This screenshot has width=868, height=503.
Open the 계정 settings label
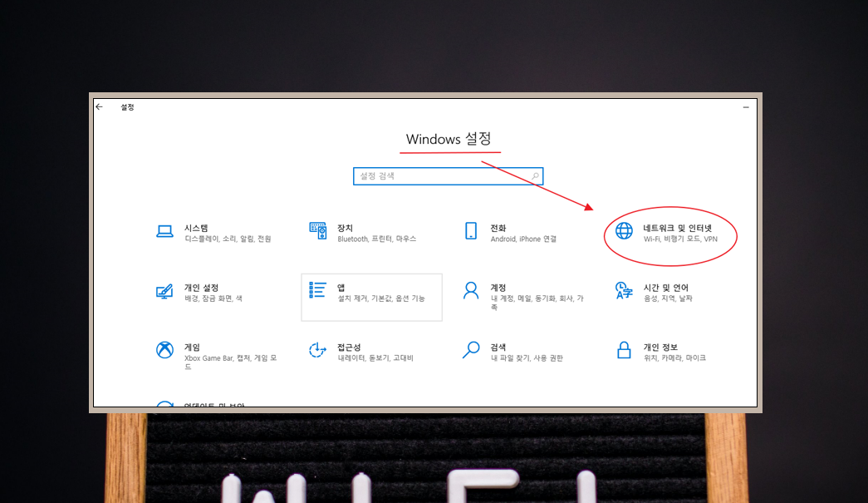(x=498, y=288)
